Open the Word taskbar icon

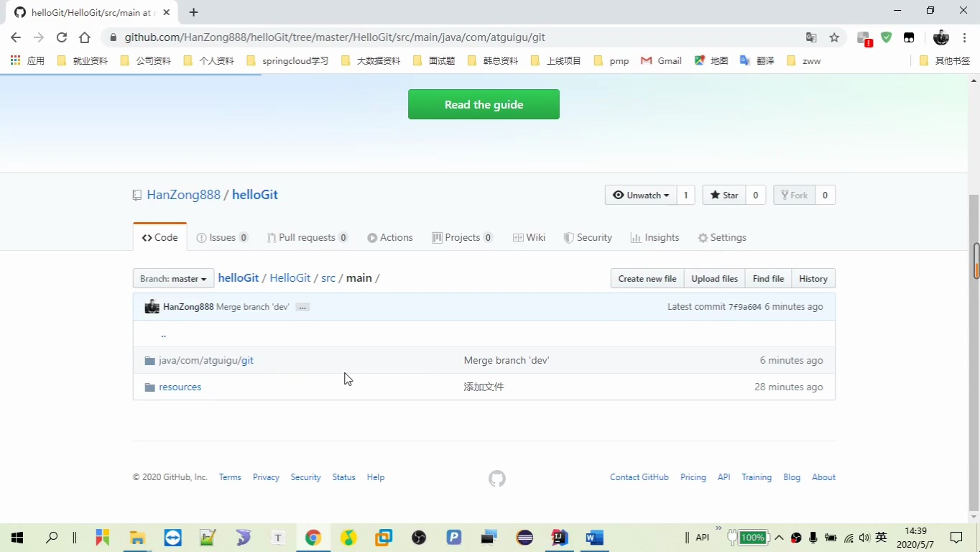coord(594,538)
